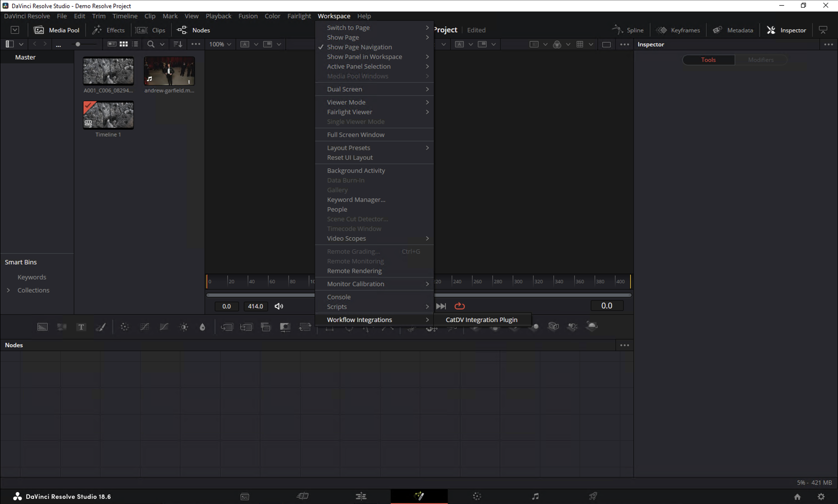Switch media pool to list view
The image size is (838, 504).
[x=135, y=44]
